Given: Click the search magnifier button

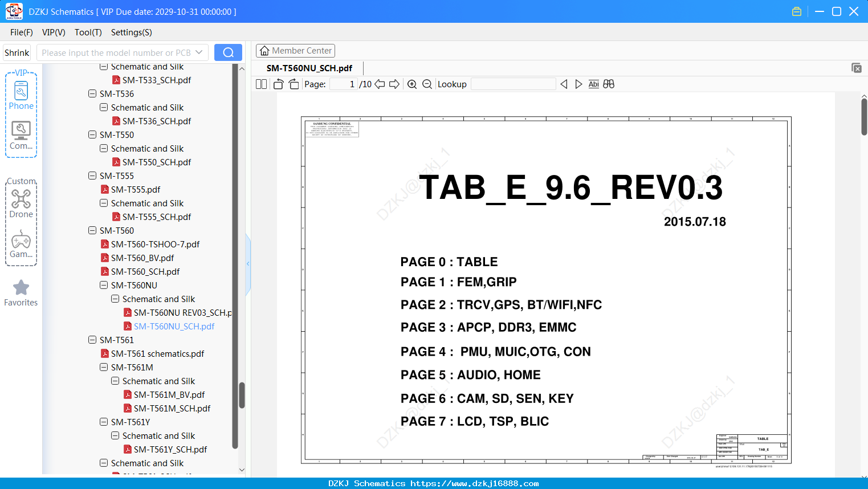Looking at the screenshot, I should pyautogui.click(x=228, y=52).
